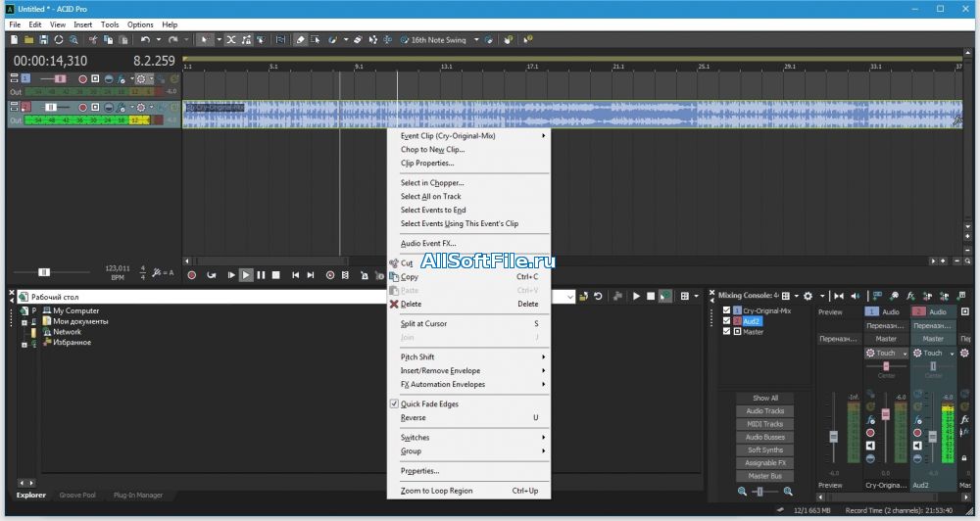Expand Switches submenu
The height and width of the screenshot is (521, 980).
[x=468, y=438]
